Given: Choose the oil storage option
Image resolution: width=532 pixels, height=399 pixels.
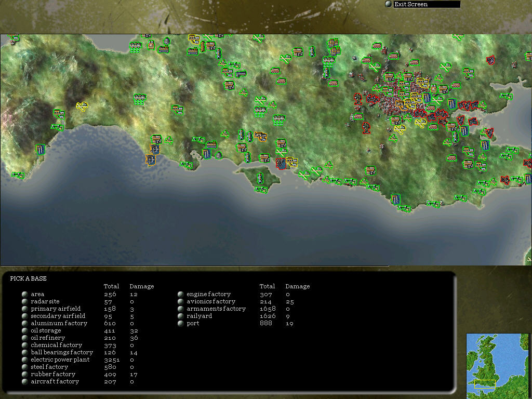Looking at the screenshot, I should [25, 330].
